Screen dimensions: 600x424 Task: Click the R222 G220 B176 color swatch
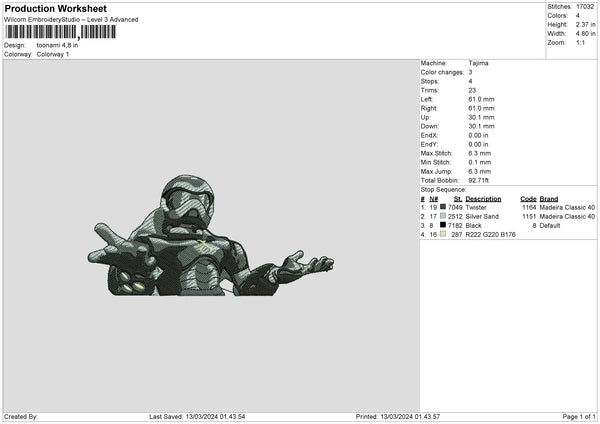(x=443, y=234)
